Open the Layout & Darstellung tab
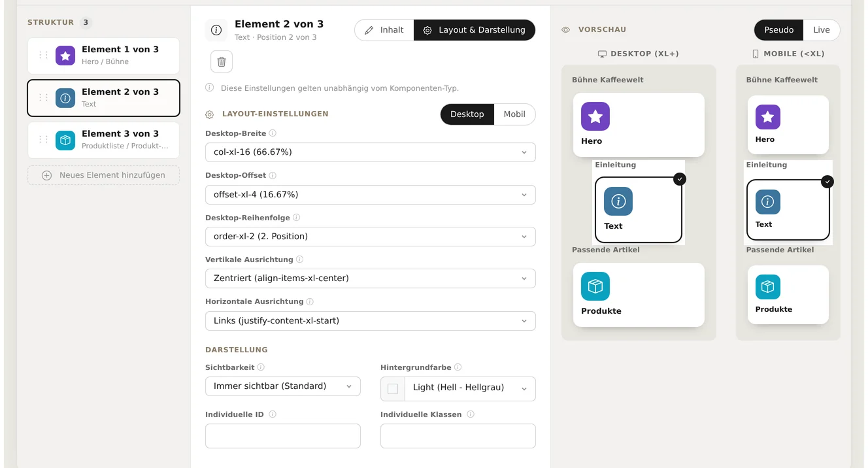Screen dimensions: 868x468 click(475, 30)
